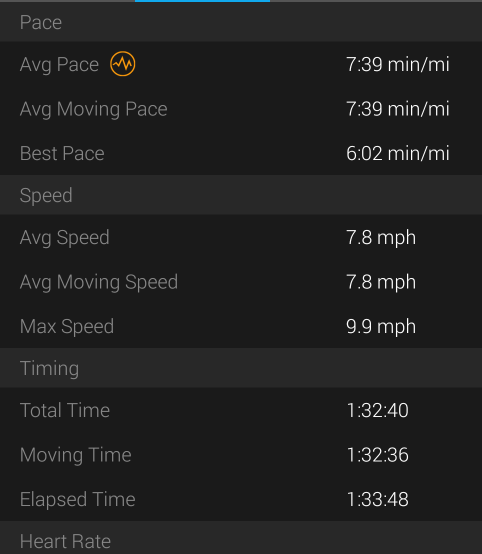Open the Pace section header
The image size is (482, 554).
coord(241,22)
